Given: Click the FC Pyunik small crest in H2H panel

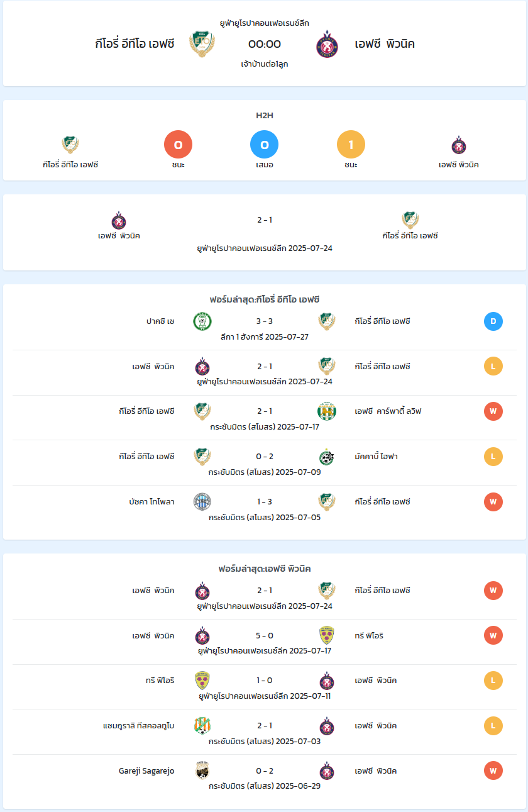Looking at the screenshot, I should point(459,145).
